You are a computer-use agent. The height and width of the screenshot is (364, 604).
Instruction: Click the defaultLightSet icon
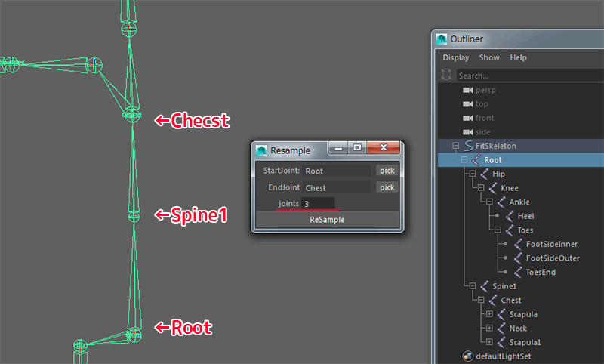468,356
